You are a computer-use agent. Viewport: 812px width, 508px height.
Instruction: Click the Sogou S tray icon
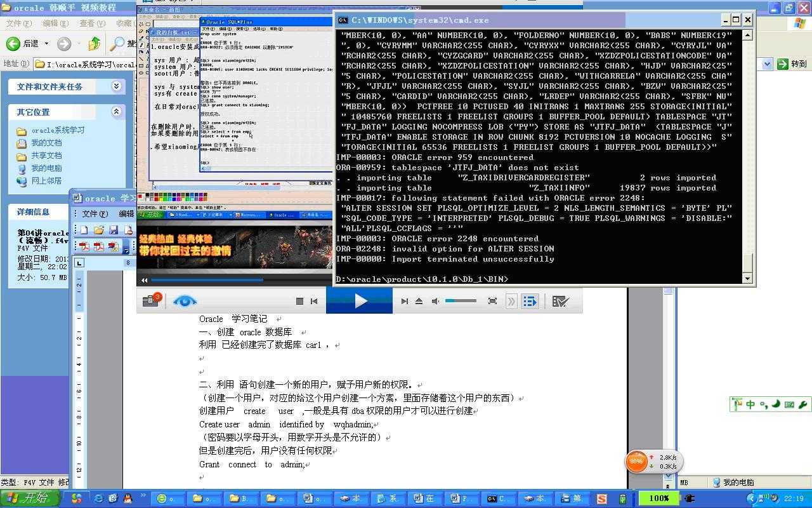[602, 498]
